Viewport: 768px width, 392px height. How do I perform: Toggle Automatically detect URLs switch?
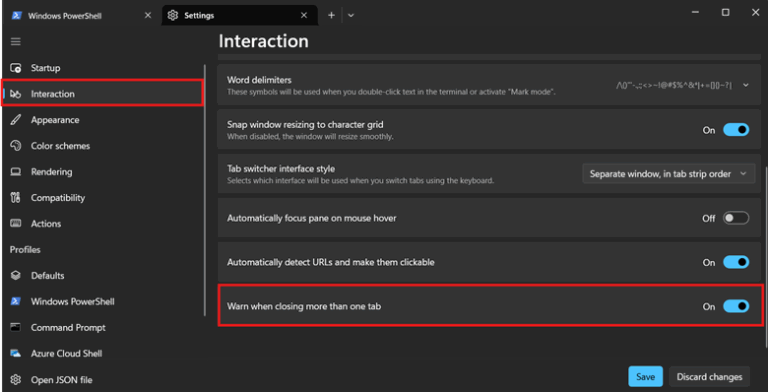[x=736, y=263]
